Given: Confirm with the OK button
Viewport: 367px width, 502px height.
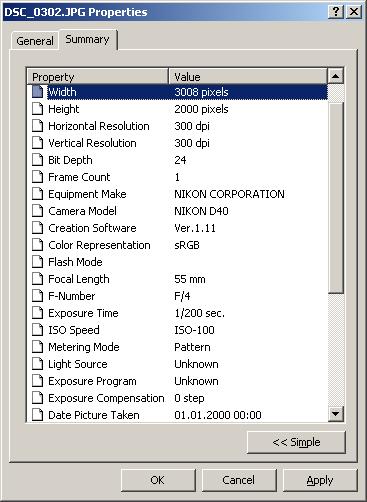Looking at the screenshot, I should point(158,480).
